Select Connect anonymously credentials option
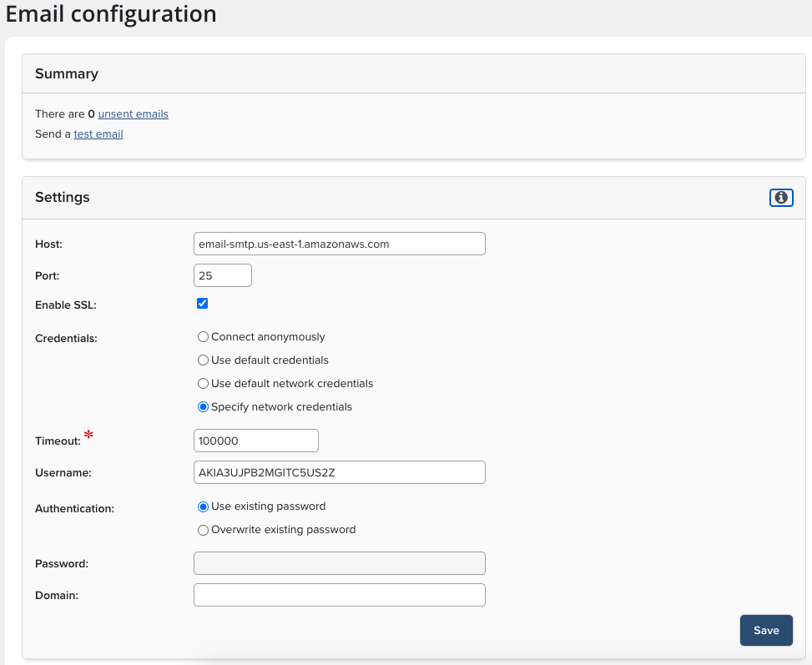The width and height of the screenshot is (812, 665). tap(203, 337)
